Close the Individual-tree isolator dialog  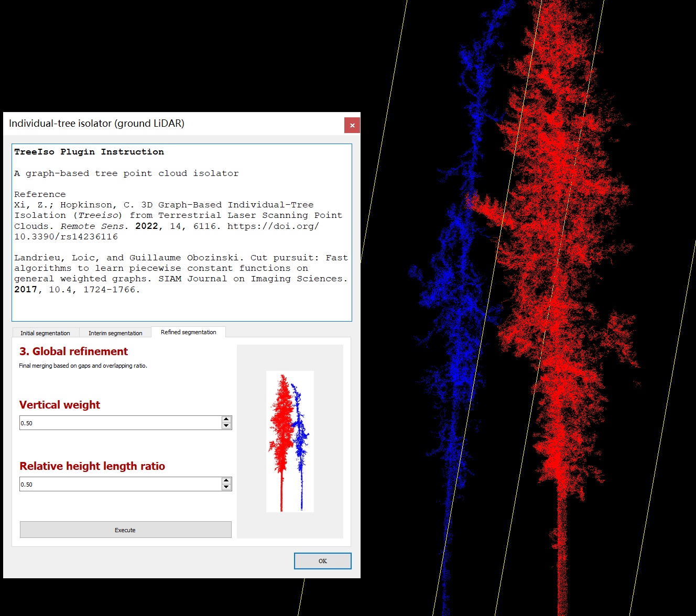click(x=352, y=125)
